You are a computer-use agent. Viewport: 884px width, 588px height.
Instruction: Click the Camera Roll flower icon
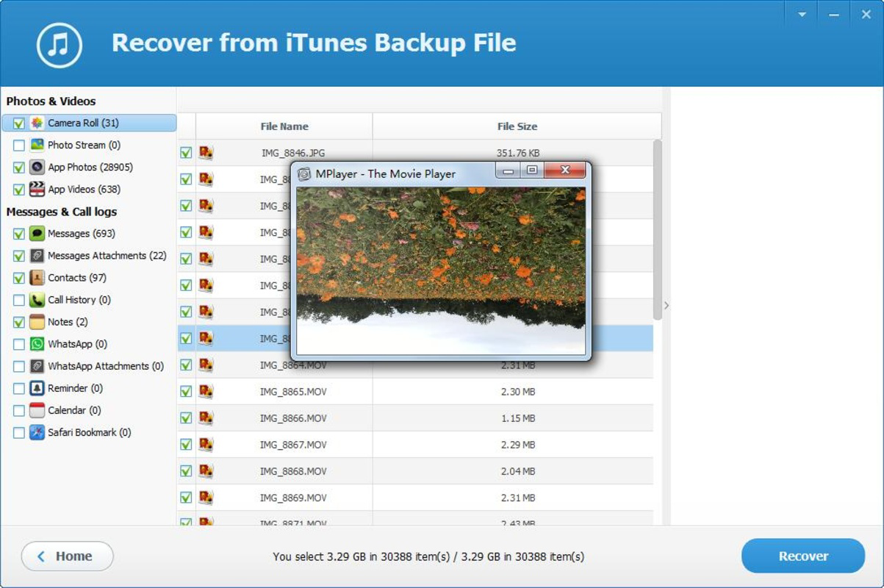pyautogui.click(x=37, y=123)
